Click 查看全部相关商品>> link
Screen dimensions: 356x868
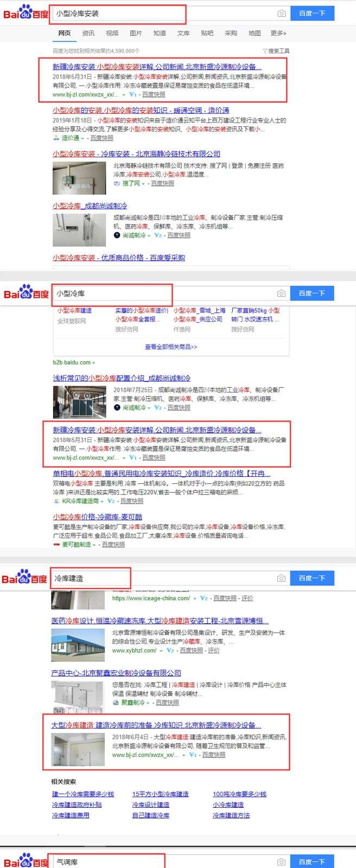(171, 347)
